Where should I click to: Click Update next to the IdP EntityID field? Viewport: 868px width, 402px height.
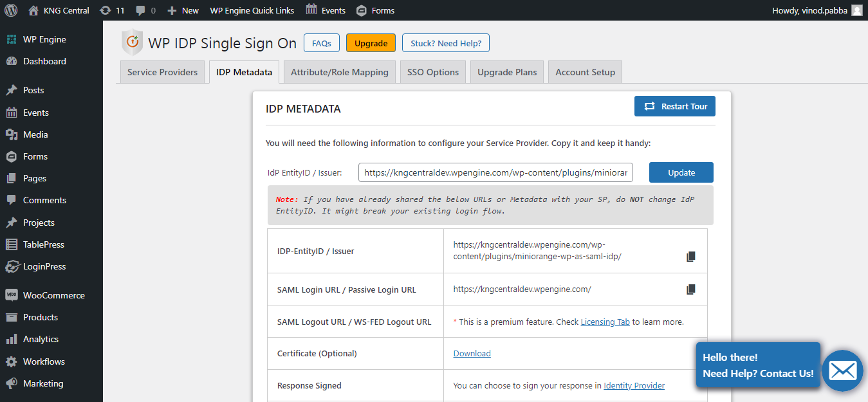[681, 172]
